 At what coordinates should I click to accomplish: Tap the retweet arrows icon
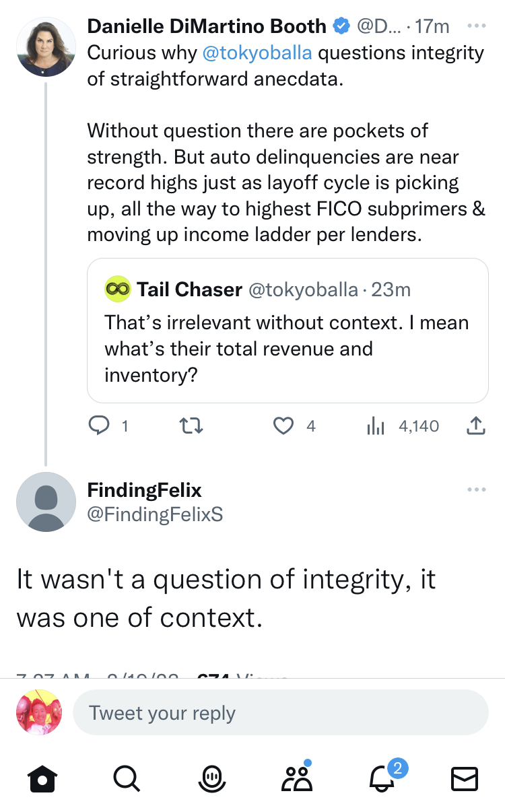tap(192, 426)
